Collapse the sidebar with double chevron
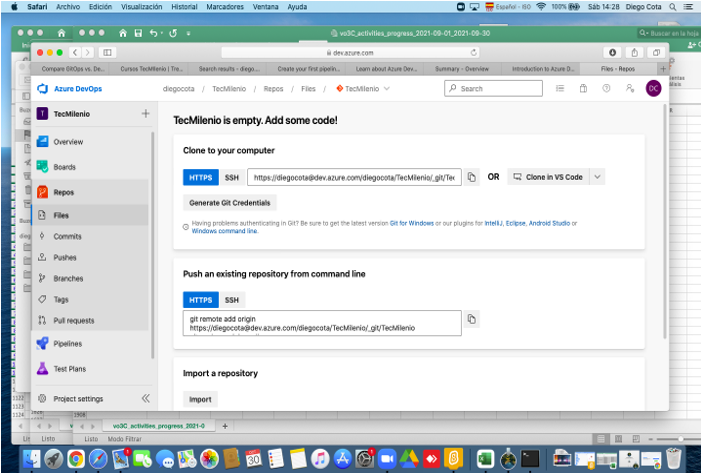701x473 pixels. (x=146, y=398)
